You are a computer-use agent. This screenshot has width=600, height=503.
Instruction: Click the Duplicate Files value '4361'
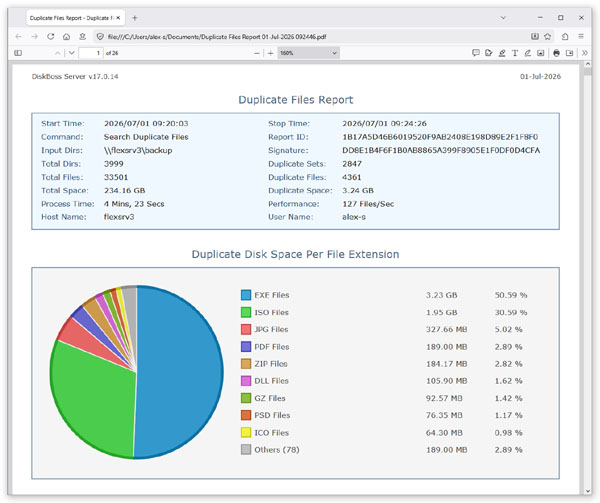(352, 177)
